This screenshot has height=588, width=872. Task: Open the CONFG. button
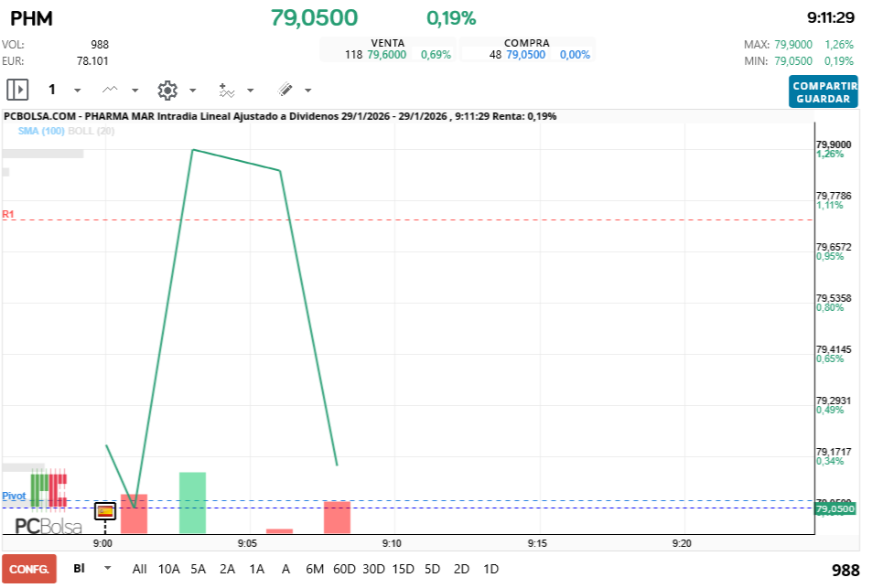coord(29,569)
